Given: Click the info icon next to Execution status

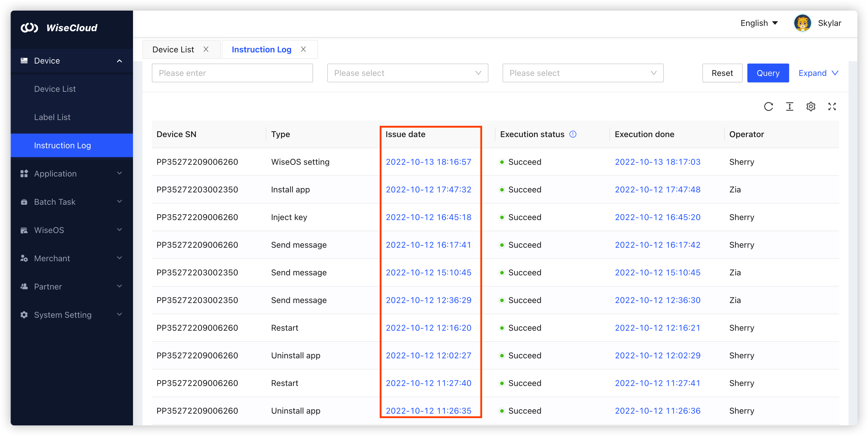Looking at the screenshot, I should (x=573, y=134).
